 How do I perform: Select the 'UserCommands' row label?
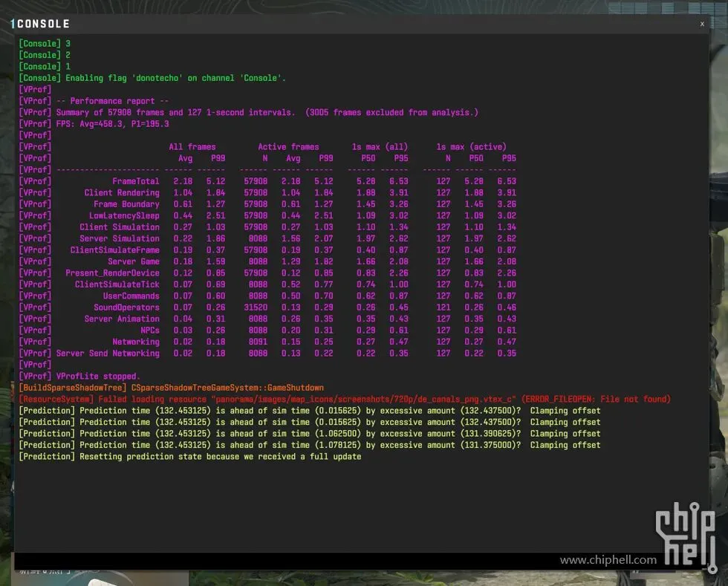(131, 296)
